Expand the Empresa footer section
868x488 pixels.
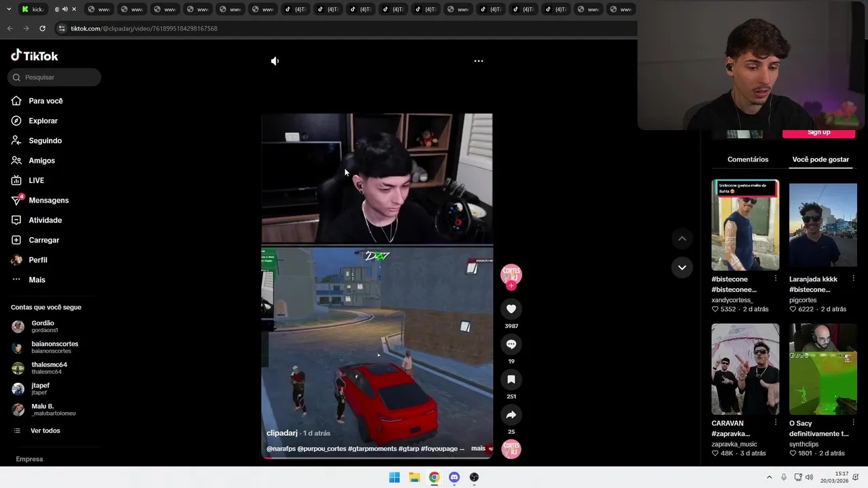click(x=30, y=459)
